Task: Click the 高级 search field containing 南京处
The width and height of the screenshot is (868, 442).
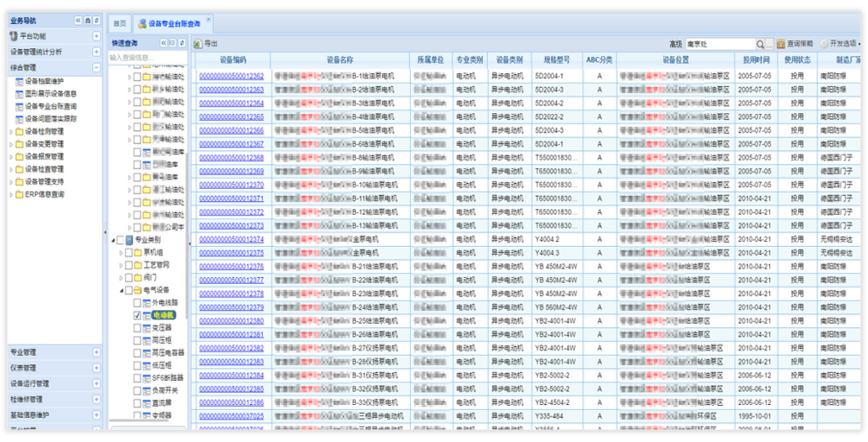Action: (x=720, y=44)
